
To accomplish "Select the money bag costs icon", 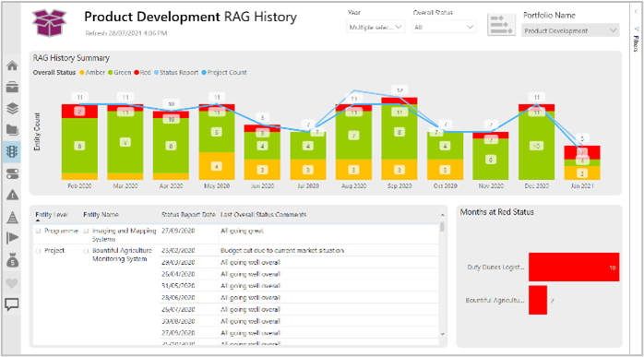I will coord(12,260).
